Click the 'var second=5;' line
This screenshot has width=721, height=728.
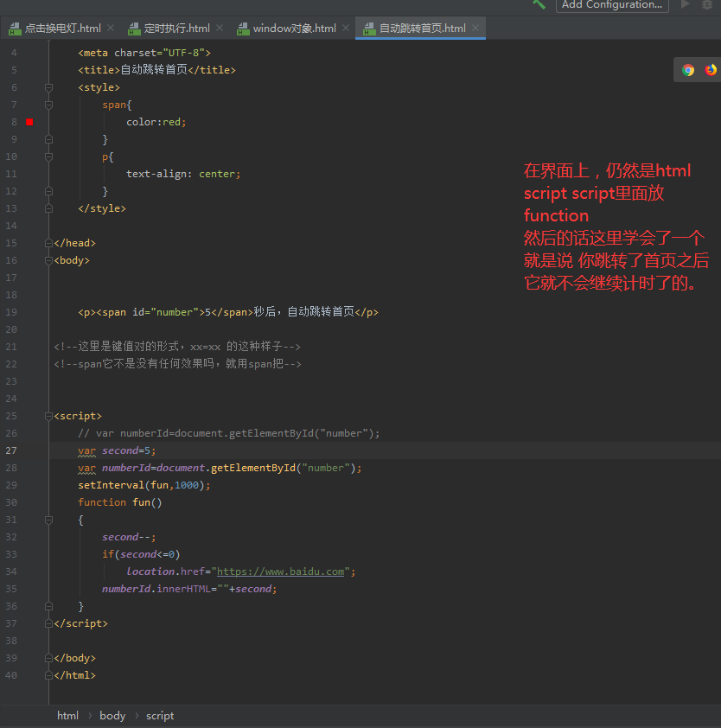pyautogui.click(x=117, y=450)
